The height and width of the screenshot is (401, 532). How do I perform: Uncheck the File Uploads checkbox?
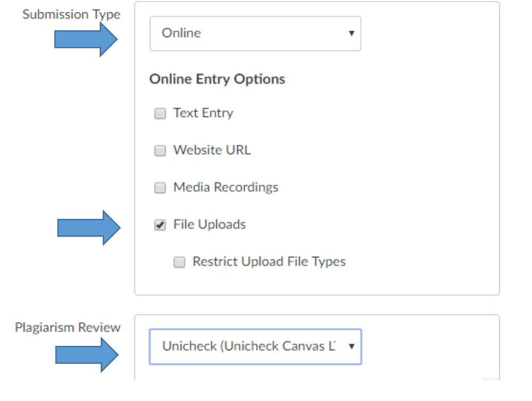coord(160,224)
